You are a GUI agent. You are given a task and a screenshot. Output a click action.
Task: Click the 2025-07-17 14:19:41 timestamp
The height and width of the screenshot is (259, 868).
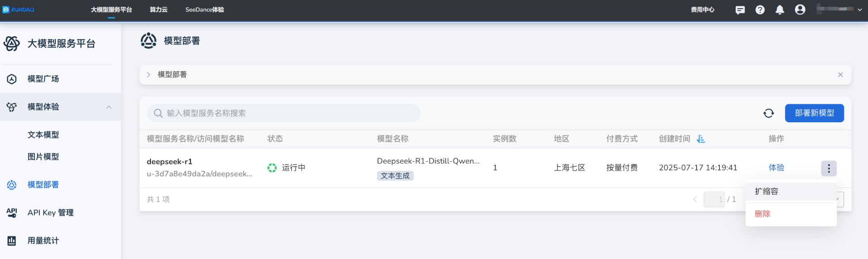[x=698, y=168]
